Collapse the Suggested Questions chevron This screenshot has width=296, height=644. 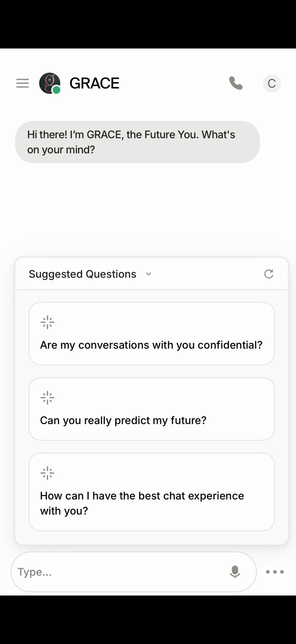pos(148,274)
